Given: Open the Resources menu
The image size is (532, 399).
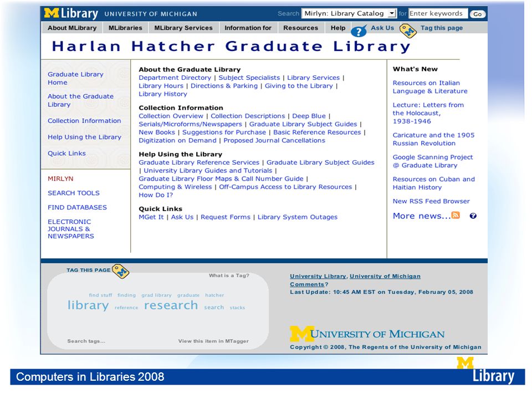Looking at the screenshot, I should click(x=300, y=28).
